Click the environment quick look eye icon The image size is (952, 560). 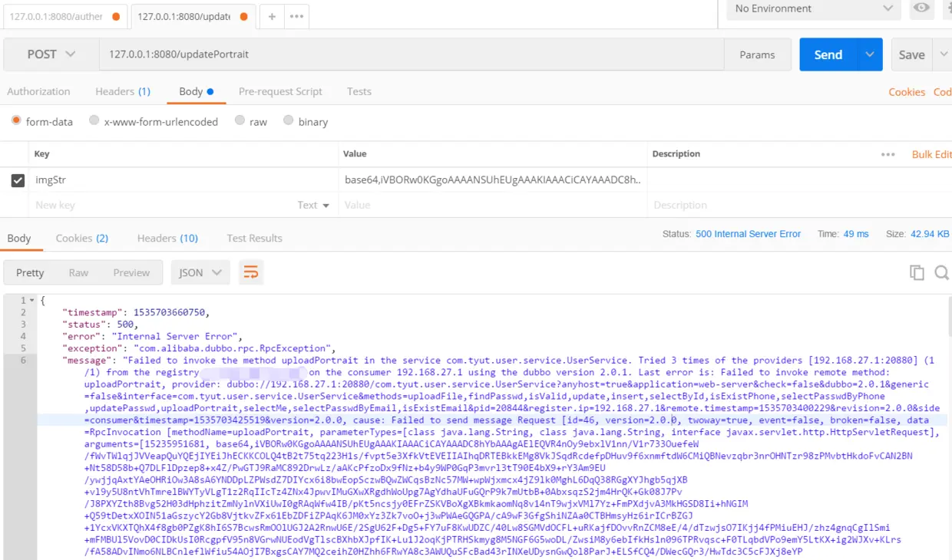pyautogui.click(x=921, y=8)
